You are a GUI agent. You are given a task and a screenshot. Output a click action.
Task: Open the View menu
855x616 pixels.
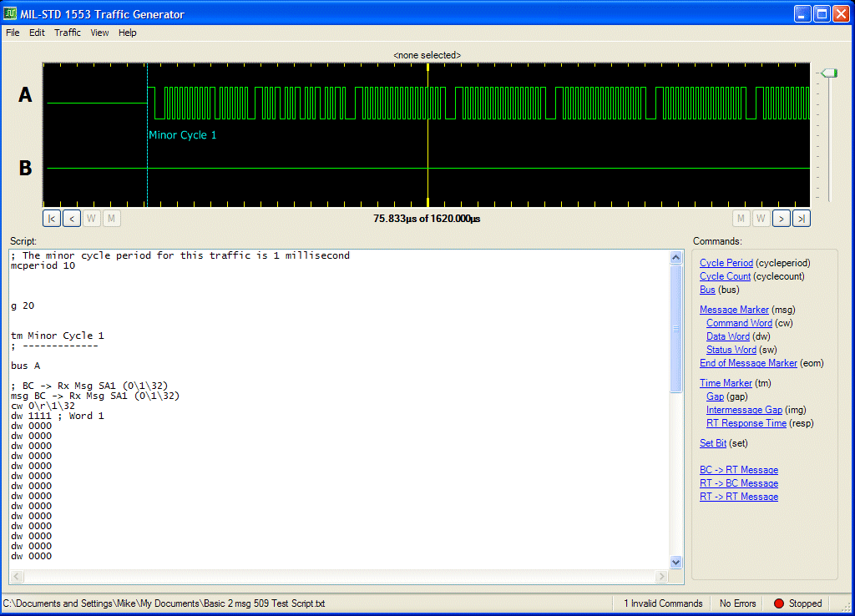[x=100, y=33]
